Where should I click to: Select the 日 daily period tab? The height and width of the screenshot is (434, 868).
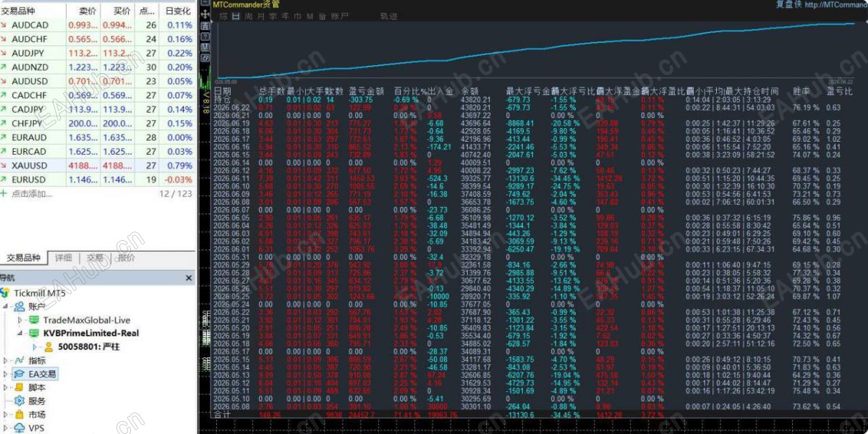(x=236, y=16)
